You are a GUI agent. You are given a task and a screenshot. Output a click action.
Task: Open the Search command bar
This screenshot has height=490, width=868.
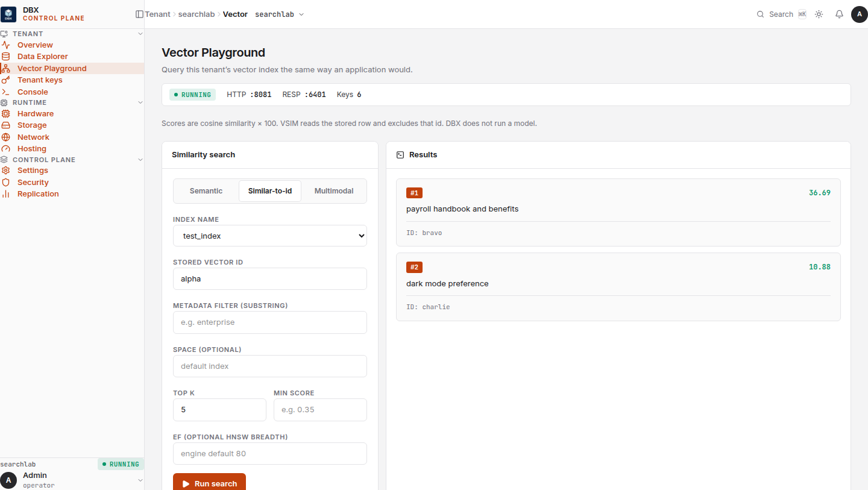pyautogui.click(x=781, y=14)
